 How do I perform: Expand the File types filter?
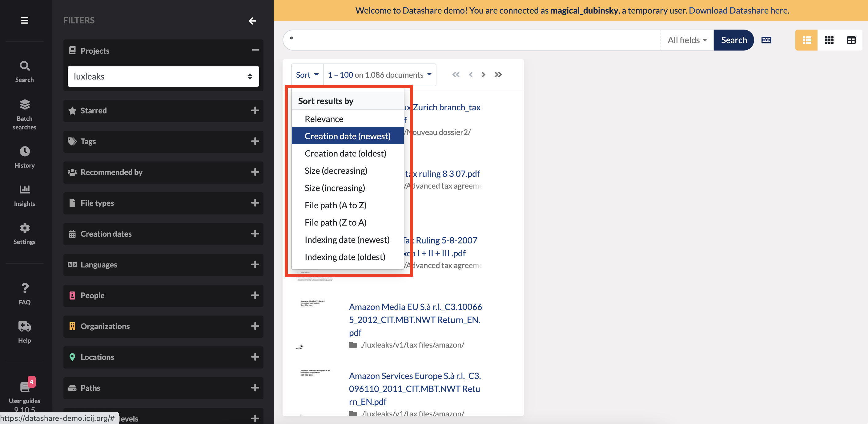pos(255,203)
